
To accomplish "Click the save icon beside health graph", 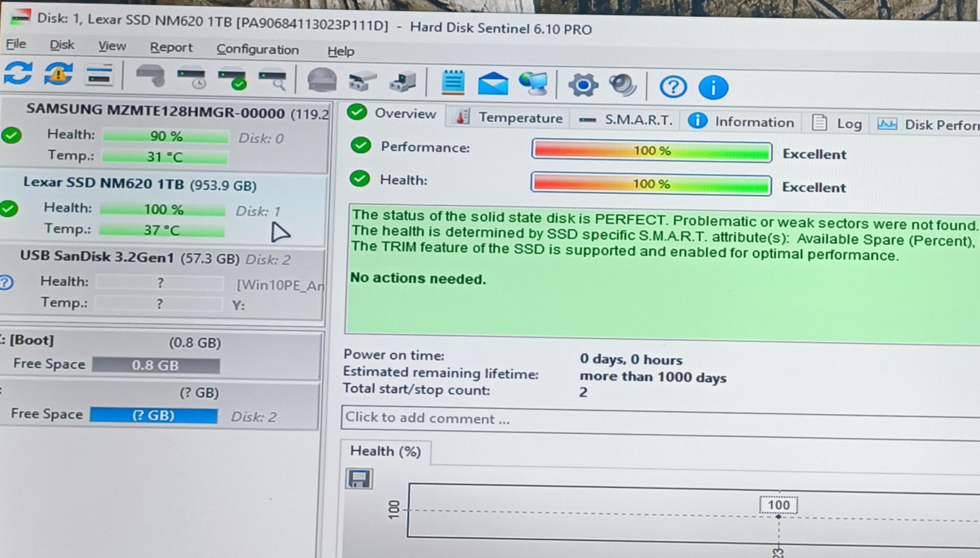I will click(x=359, y=479).
